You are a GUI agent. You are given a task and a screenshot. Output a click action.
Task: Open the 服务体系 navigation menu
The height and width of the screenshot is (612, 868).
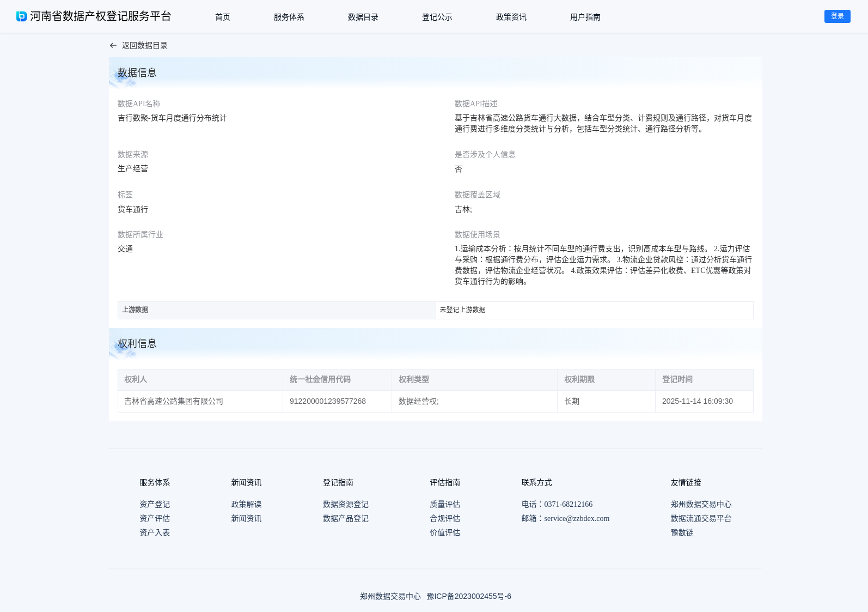click(289, 17)
